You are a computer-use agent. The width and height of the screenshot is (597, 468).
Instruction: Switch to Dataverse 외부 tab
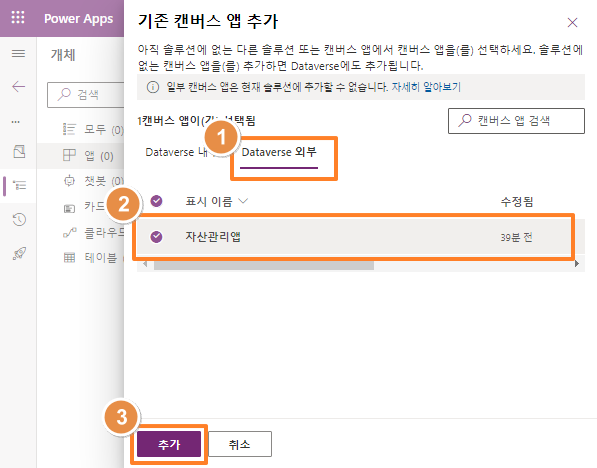(x=279, y=152)
